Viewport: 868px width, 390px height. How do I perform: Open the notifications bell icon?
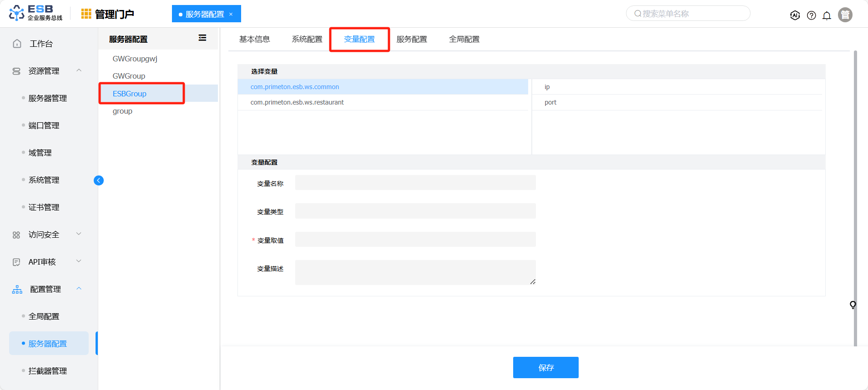pyautogui.click(x=827, y=15)
